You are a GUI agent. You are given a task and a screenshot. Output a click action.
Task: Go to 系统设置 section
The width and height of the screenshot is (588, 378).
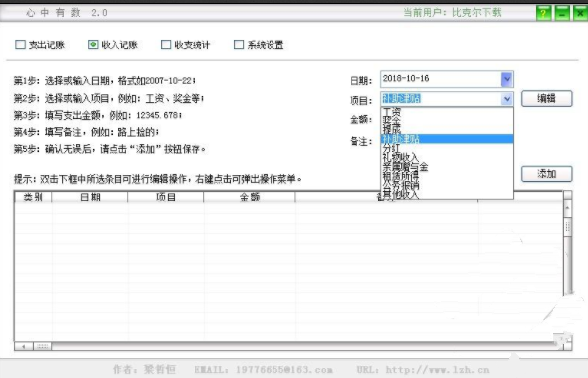(258, 45)
